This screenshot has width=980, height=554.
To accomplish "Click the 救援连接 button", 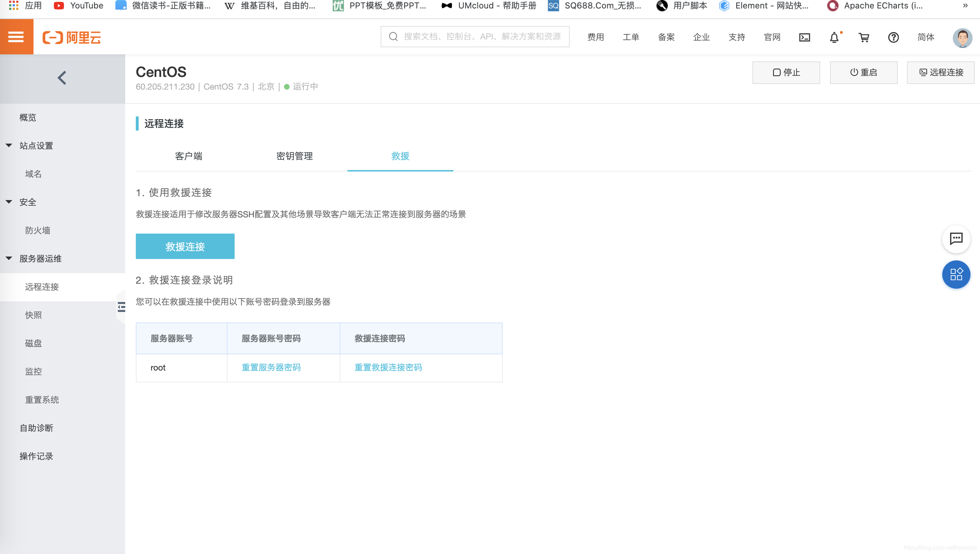I will [x=185, y=246].
